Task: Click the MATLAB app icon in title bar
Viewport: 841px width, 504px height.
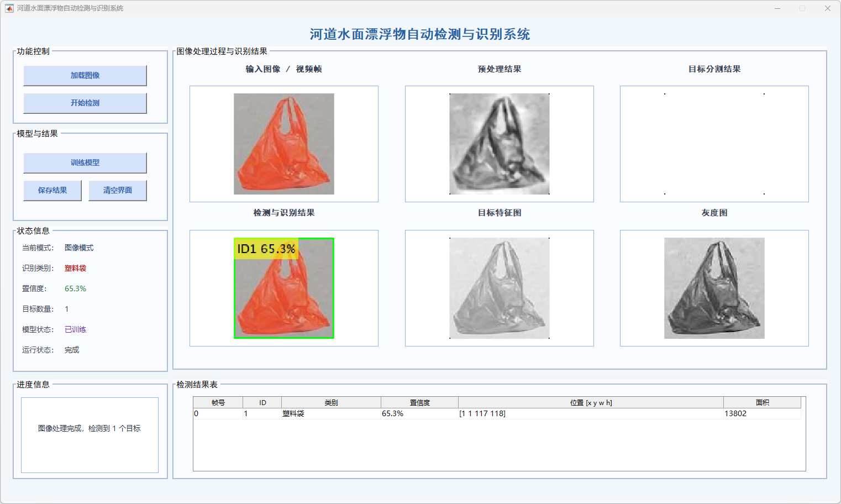Action: pos(9,8)
